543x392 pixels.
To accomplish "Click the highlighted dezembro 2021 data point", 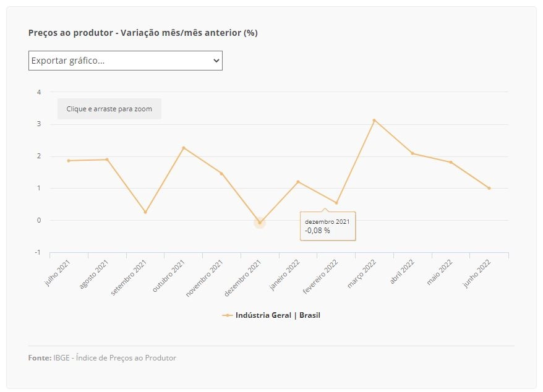I will [x=260, y=223].
